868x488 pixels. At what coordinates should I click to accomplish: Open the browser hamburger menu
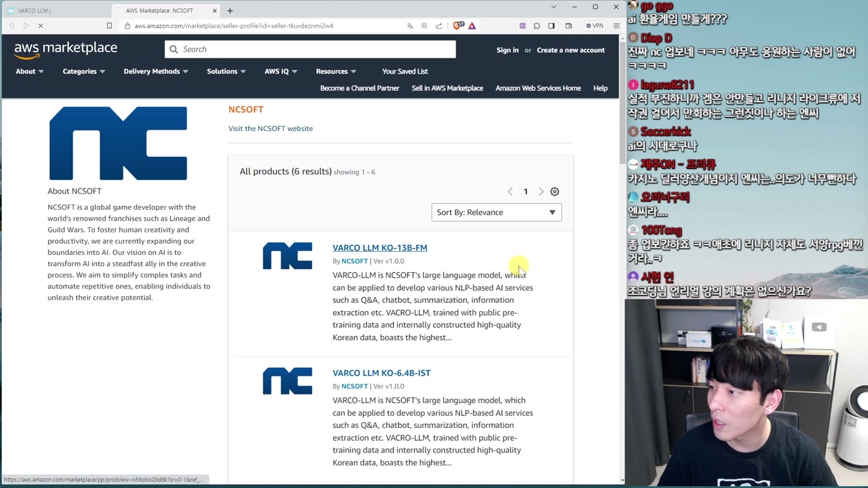point(616,26)
